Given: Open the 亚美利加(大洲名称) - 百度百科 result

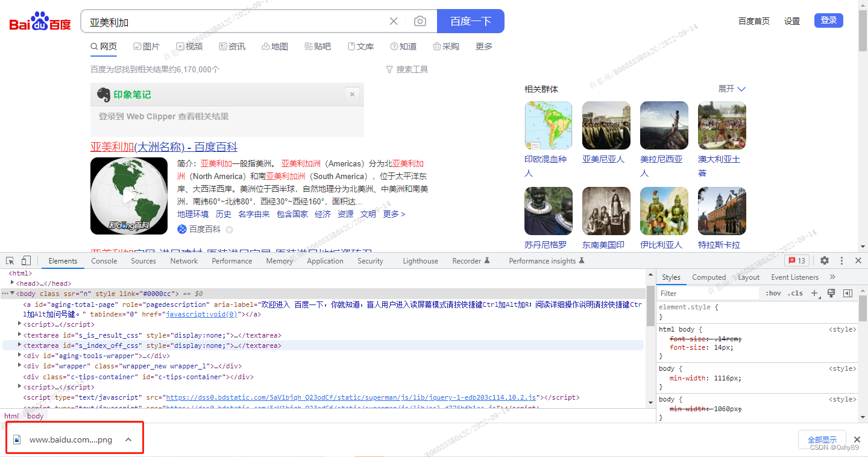Looking at the screenshot, I should pos(164,147).
